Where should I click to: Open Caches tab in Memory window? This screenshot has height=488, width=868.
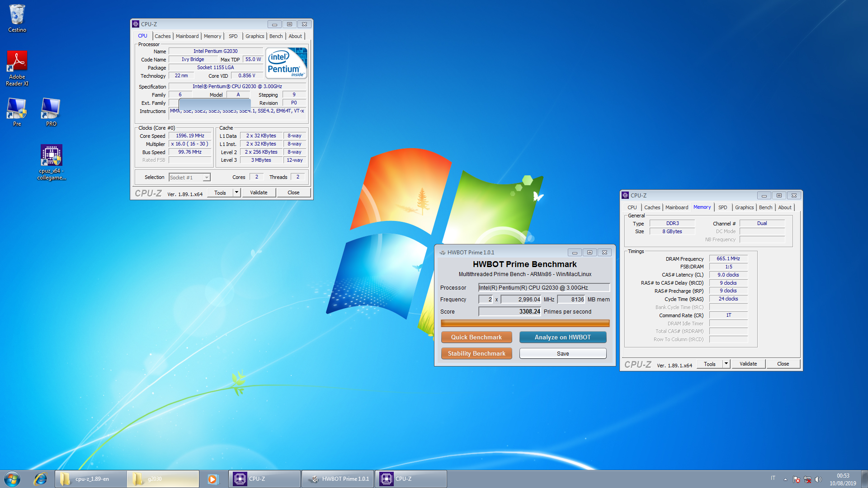(x=652, y=207)
